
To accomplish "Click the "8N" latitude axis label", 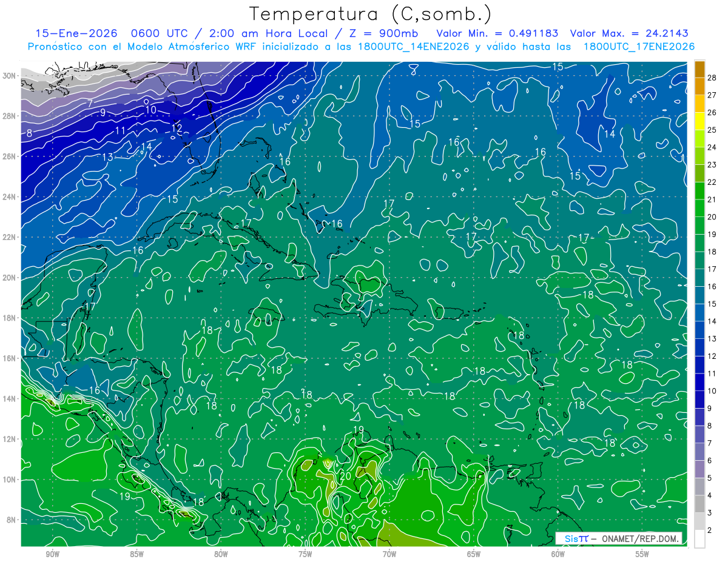I will (x=12, y=520).
